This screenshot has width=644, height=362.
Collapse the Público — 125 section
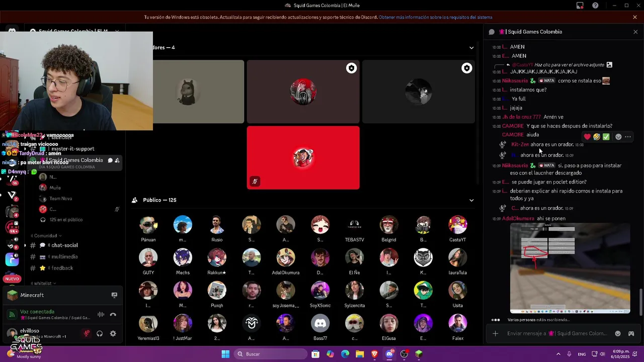tap(471, 200)
